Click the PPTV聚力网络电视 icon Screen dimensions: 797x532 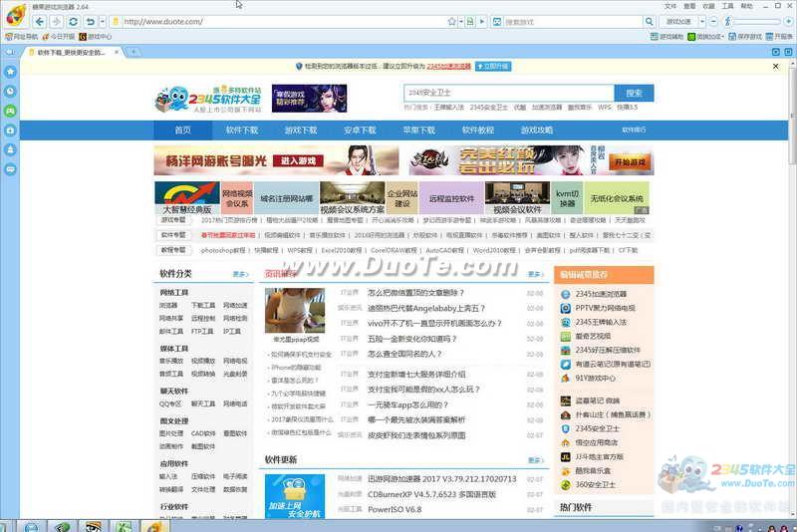[565, 308]
